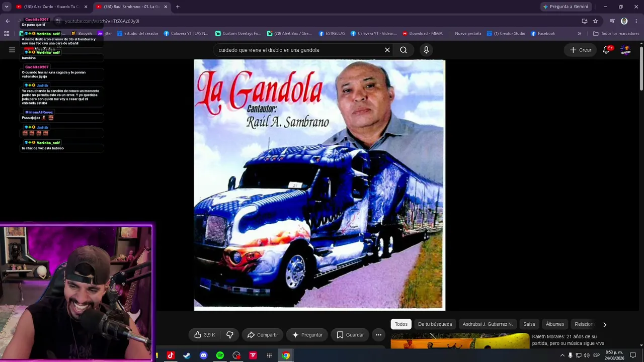The image size is (644, 362).
Task: Open the ESTRELLAS Facebook bookmark
Action: [x=332, y=34]
